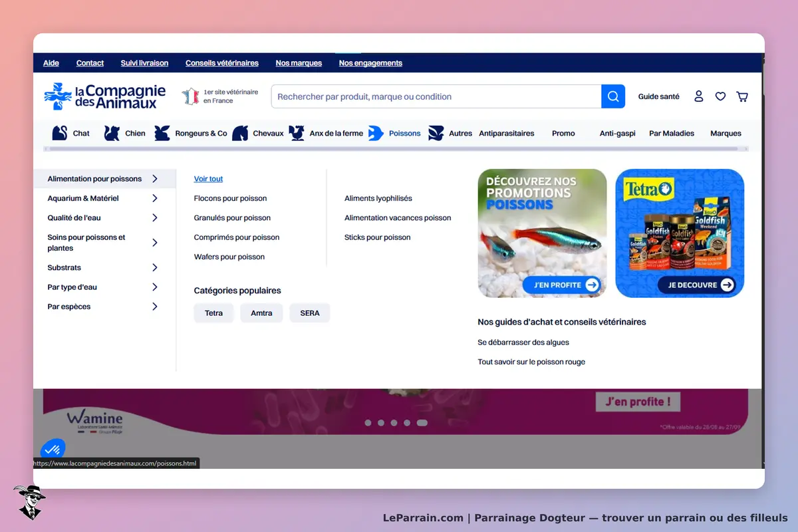Click the blue search magnifier button
Image resolution: width=798 pixels, height=532 pixels.
pyautogui.click(x=613, y=96)
